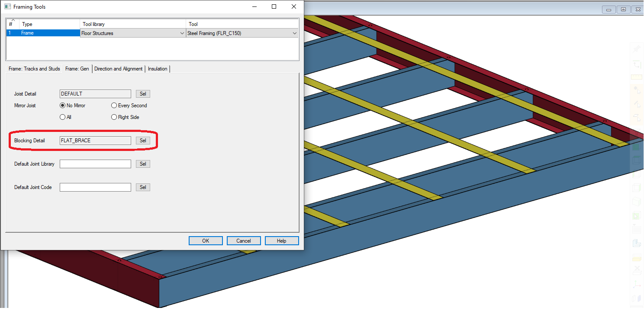Click the pin icon in right toolbar

(636, 50)
